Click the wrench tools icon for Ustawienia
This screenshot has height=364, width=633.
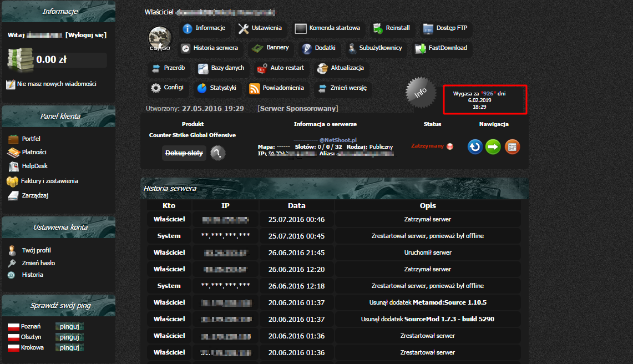coord(244,29)
